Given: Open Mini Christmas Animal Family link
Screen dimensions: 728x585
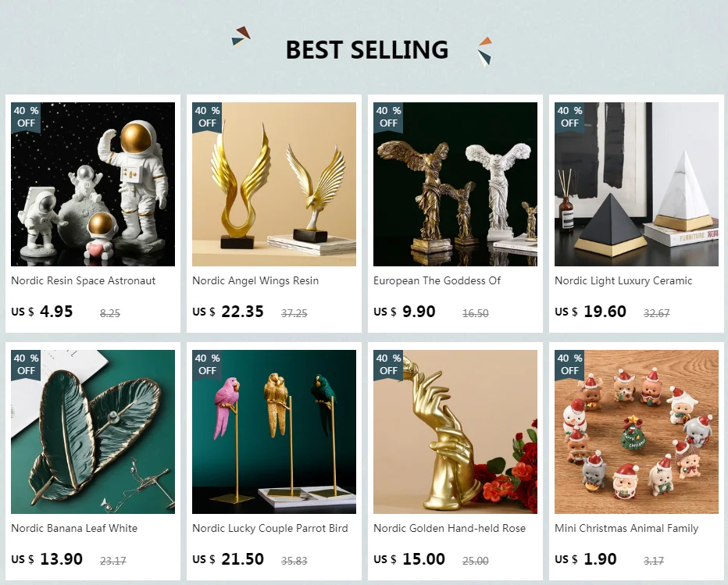Looking at the screenshot, I should point(626,528).
